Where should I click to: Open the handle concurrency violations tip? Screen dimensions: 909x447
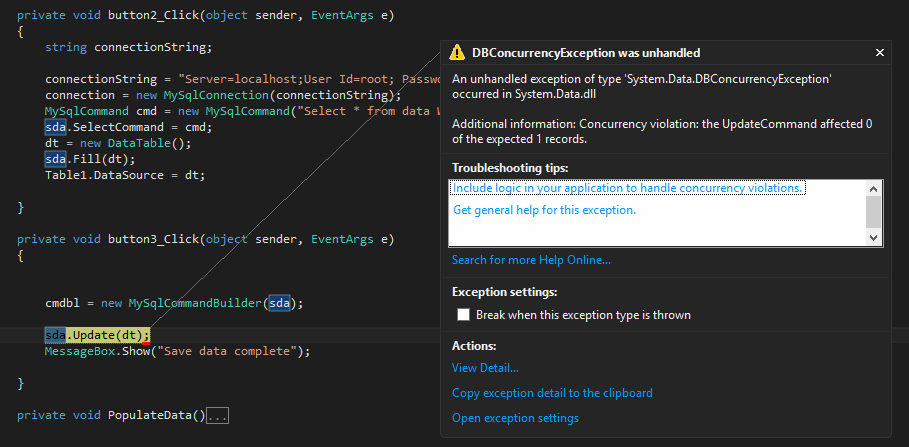pos(627,188)
